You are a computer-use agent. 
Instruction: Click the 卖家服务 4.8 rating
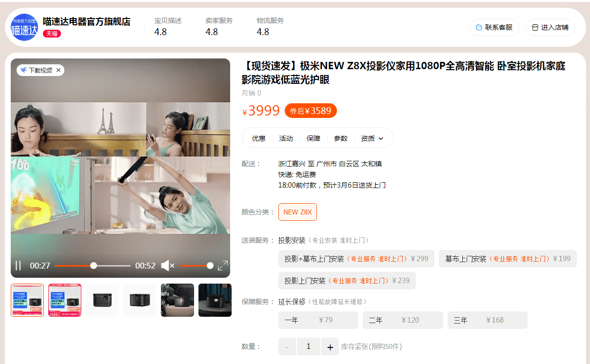pyautogui.click(x=219, y=26)
